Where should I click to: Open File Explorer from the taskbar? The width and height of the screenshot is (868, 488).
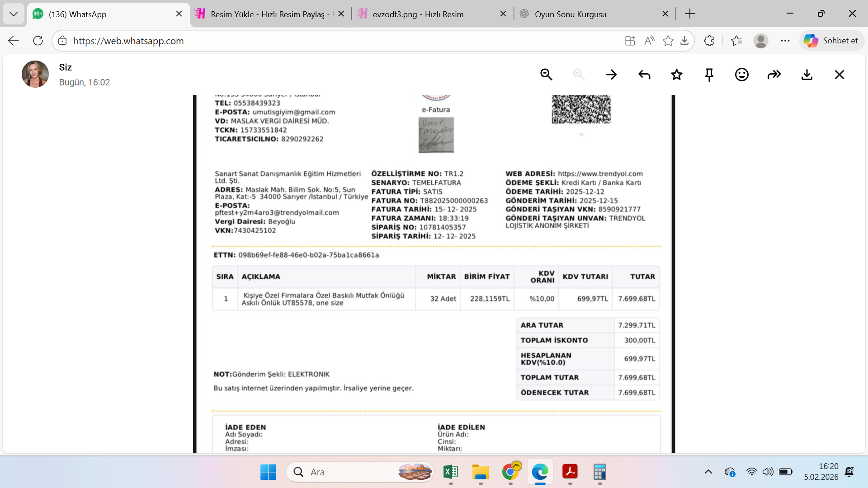coord(481,472)
